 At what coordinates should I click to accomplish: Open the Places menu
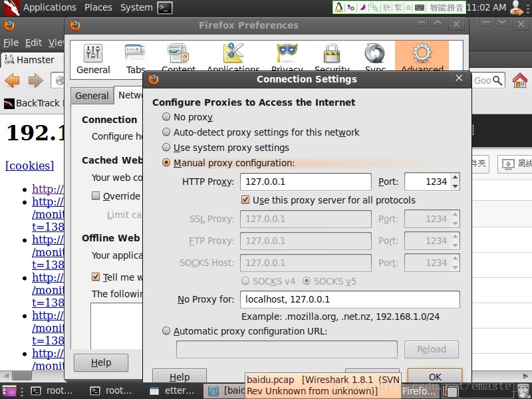[98, 7]
